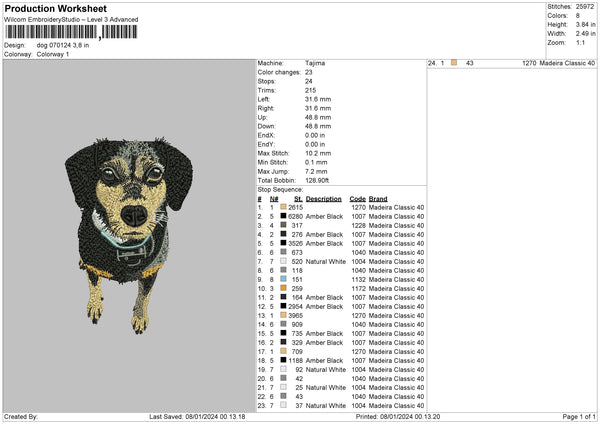Click the Page 1 of 1 footer
Screen dimensions: 600x424
576,416
